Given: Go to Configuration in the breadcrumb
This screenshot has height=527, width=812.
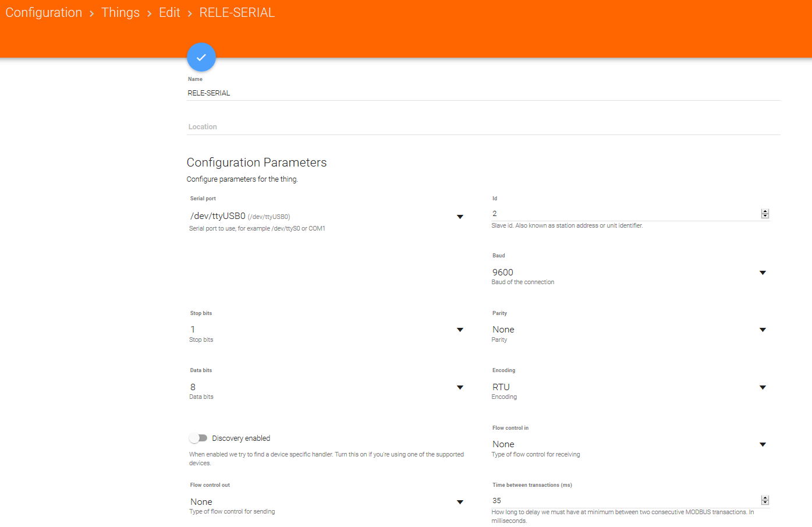Looking at the screenshot, I should pos(44,12).
